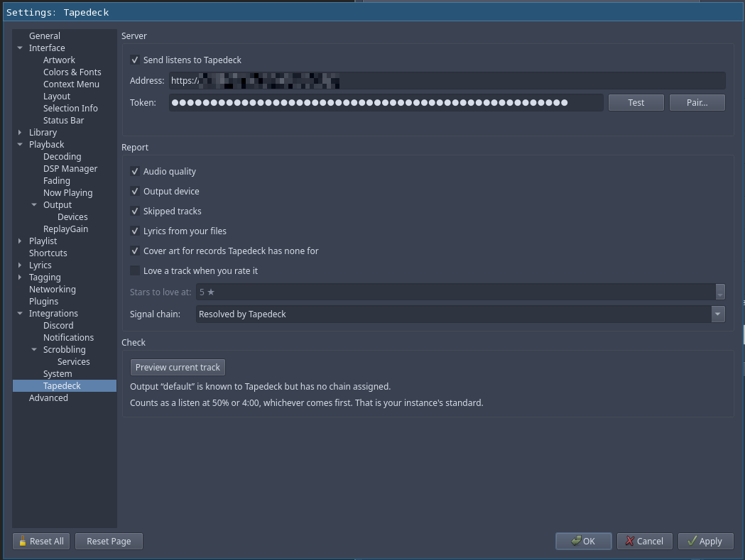Click the Apply button
Image resolution: width=745 pixels, height=560 pixels.
pos(705,541)
